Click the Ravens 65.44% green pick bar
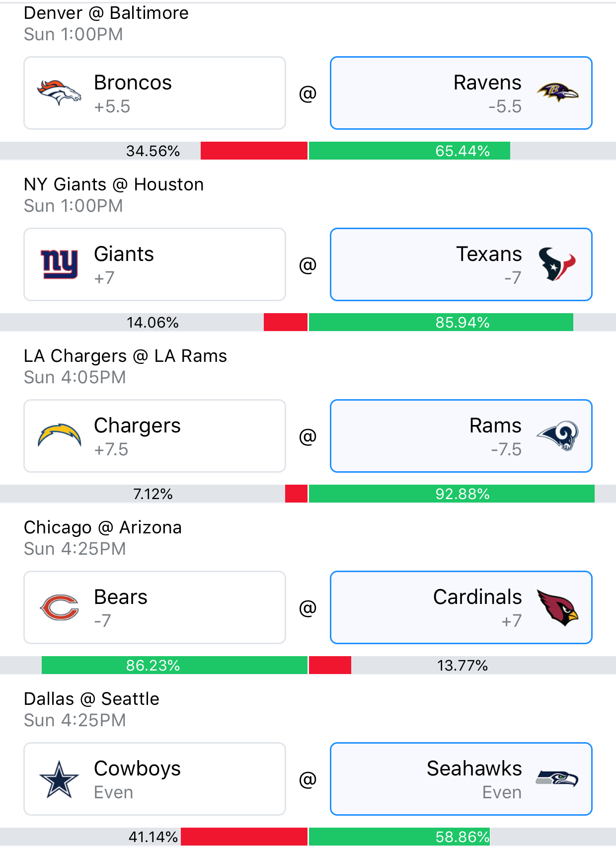 coord(409,151)
